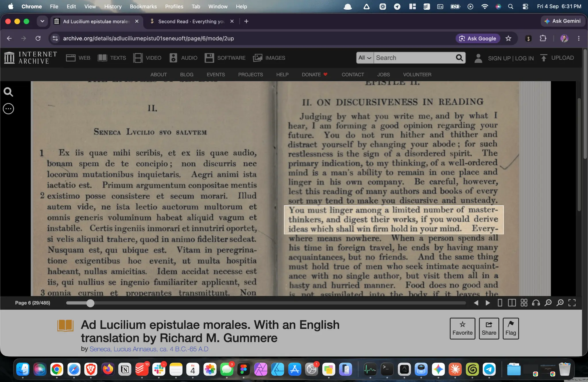Viewport: 588px width, 382px height.
Task: Click the book reader search magnifier icon
Action: click(x=8, y=92)
